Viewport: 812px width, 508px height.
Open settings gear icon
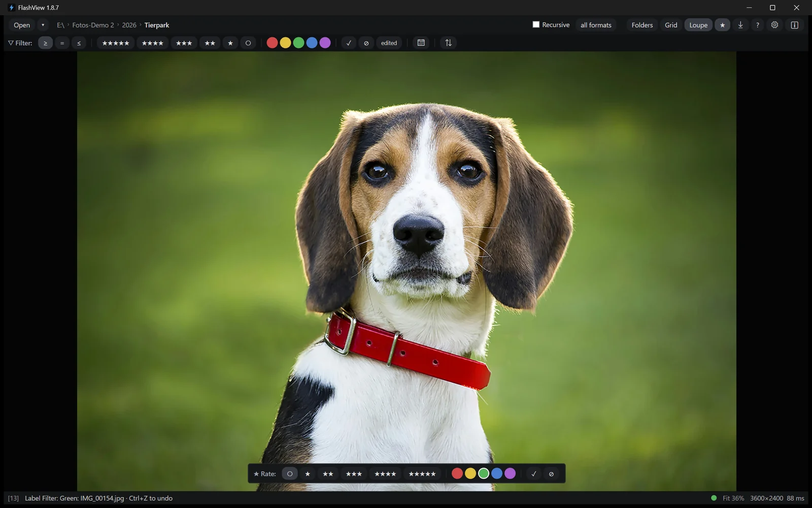[x=774, y=25]
